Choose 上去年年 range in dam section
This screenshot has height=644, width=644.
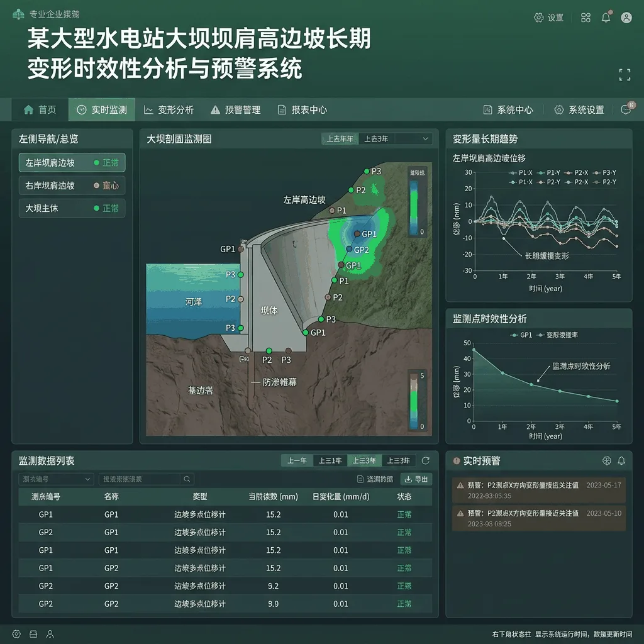coord(340,139)
